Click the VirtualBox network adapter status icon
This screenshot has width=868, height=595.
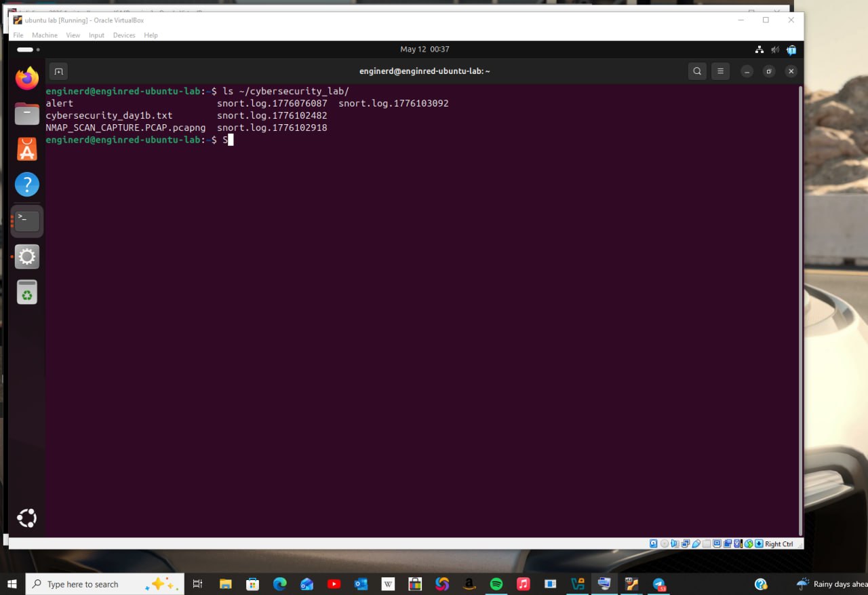pos(686,543)
